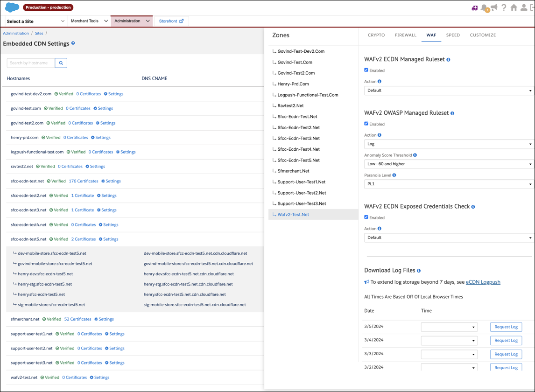The image size is (535, 392).
Task: Expand Merchant Tools menu
Action: coord(89,21)
